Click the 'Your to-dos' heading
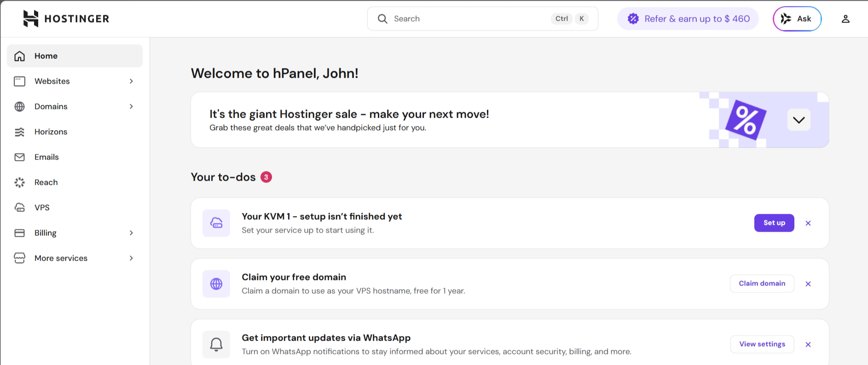The width and height of the screenshot is (868, 365). [x=223, y=177]
